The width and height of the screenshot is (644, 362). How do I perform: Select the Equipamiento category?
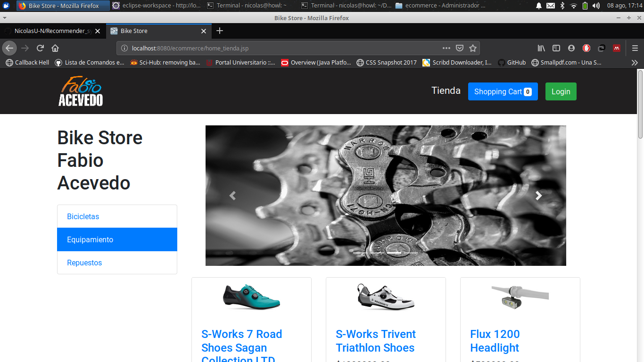coord(117,239)
